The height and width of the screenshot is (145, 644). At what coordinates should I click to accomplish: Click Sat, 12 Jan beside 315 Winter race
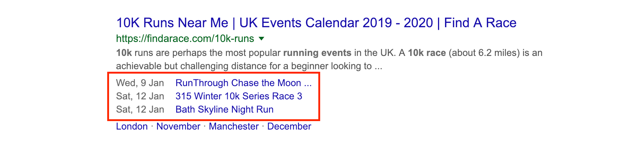coord(140,96)
